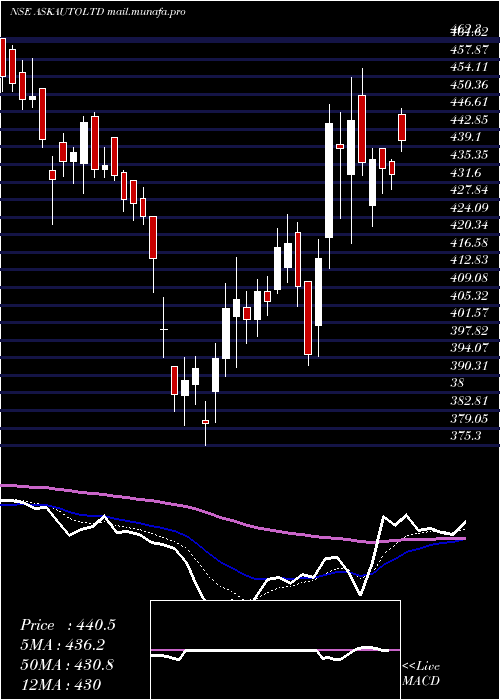Click the <<Live MACD label

point(421,674)
